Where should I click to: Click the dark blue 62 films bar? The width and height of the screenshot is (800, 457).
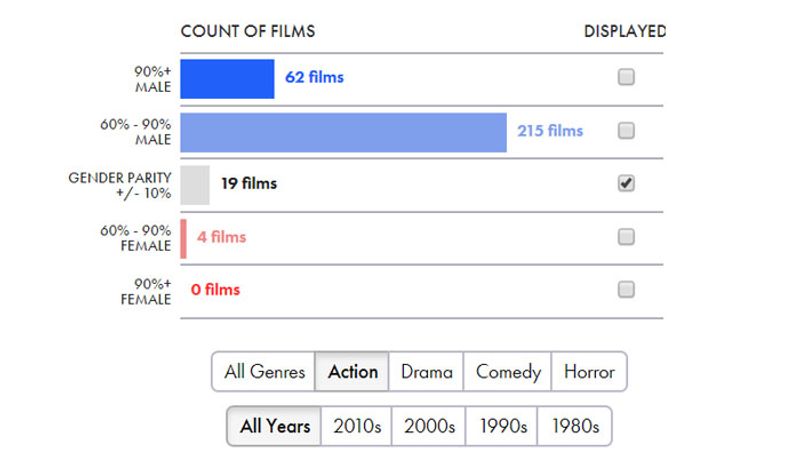227,79
